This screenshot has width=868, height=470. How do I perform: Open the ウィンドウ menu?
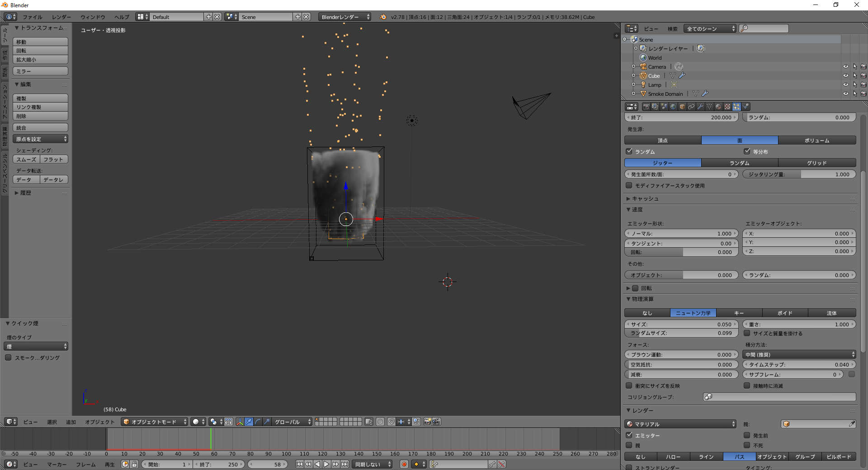93,17
